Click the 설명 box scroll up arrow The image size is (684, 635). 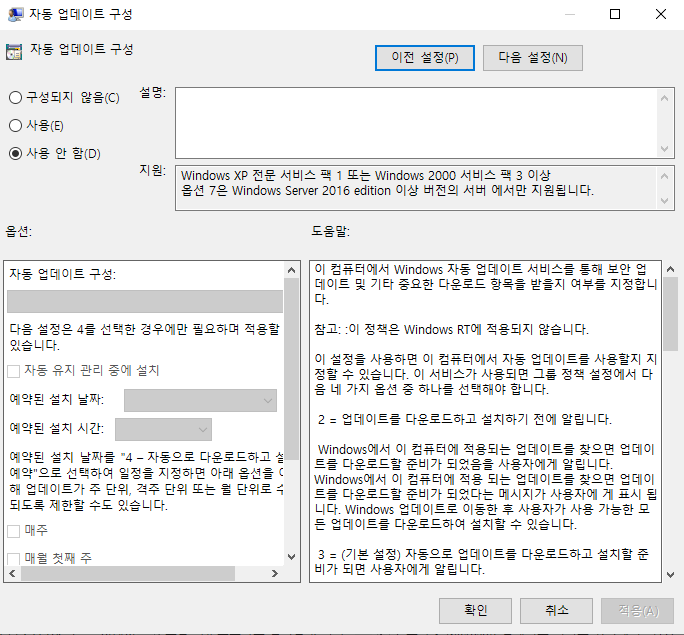(x=664, y=98)
